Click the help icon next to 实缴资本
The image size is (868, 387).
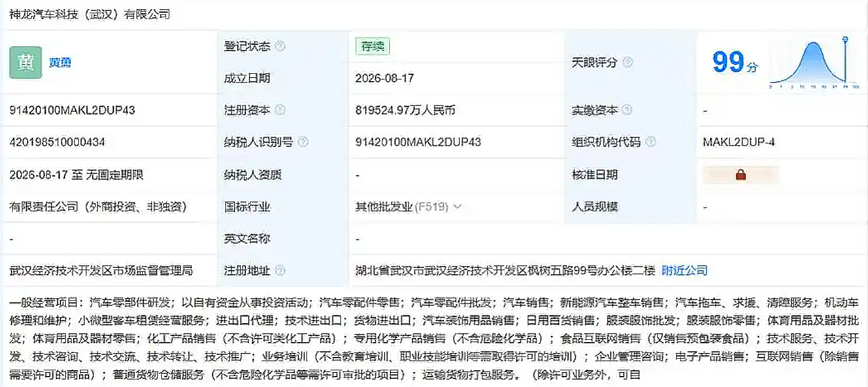pos(628,109)
